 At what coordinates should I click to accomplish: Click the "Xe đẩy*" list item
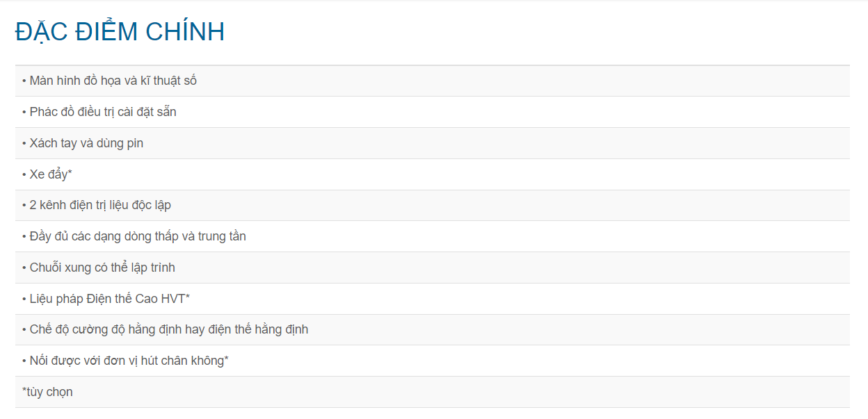(49, 174)
